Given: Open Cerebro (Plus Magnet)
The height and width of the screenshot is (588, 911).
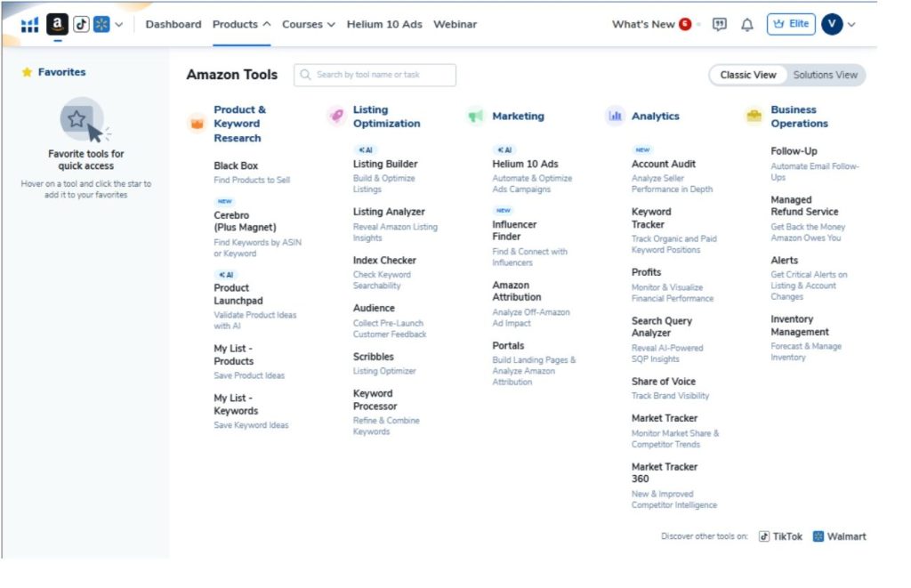Looking at the screenshot, I should 245,222.
